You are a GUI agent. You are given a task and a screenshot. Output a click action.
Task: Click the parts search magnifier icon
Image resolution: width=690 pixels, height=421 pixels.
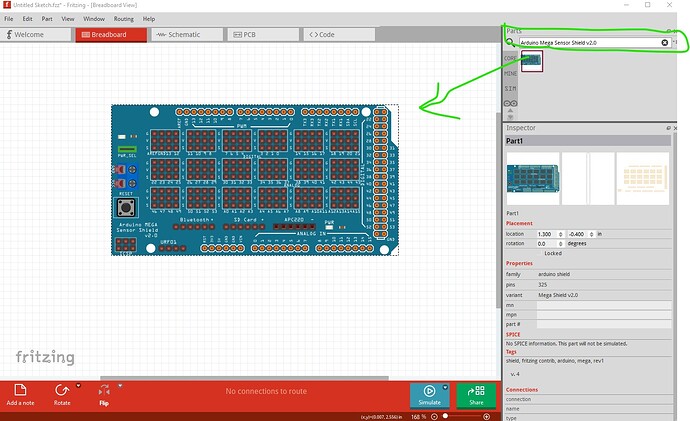510,42
